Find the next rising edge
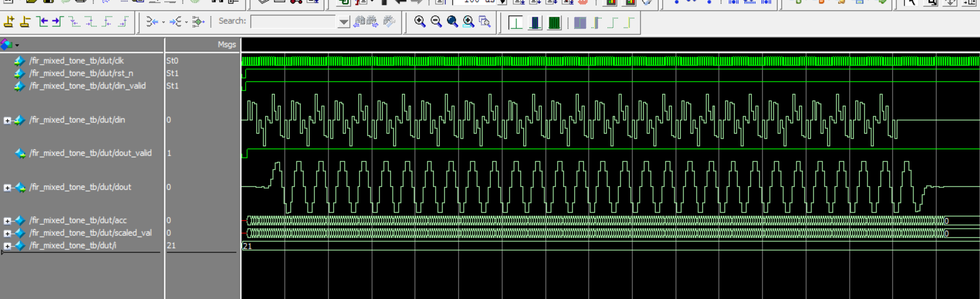This screenshot has height=299, width=980. point(123,21)
